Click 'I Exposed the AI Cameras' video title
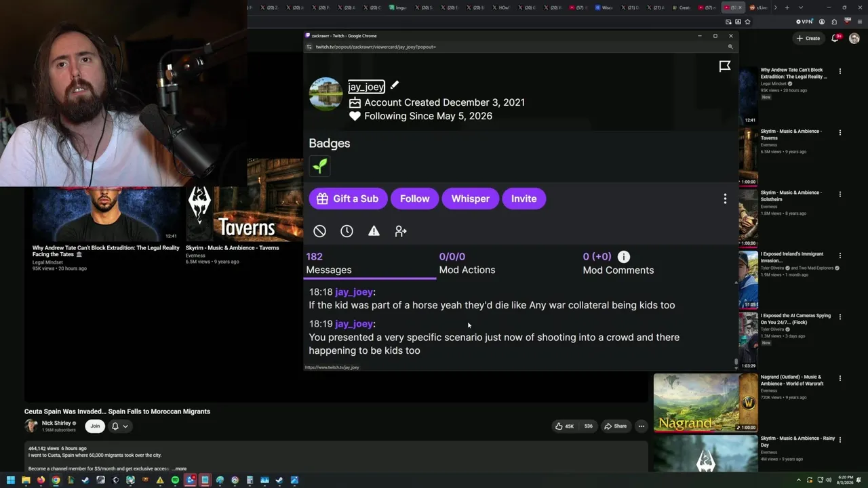The image size is (868, 488). click(x=795, y=319)
